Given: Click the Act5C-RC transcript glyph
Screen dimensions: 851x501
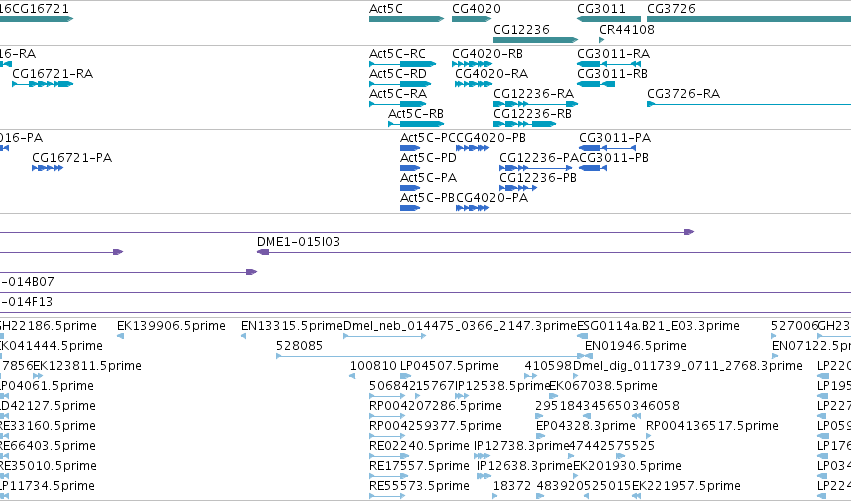Looking at the screenshot, I should [402, 64].
